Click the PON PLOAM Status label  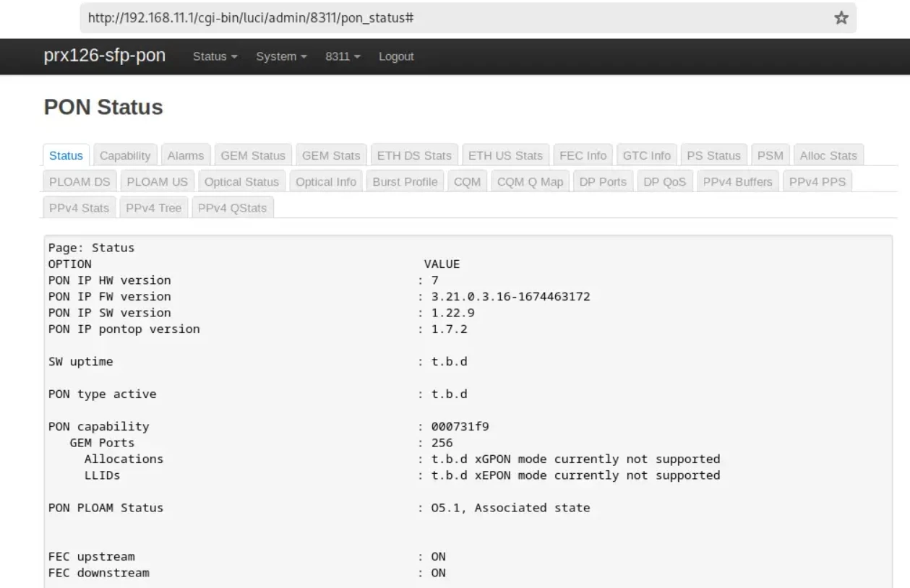[x=106, y=508]
